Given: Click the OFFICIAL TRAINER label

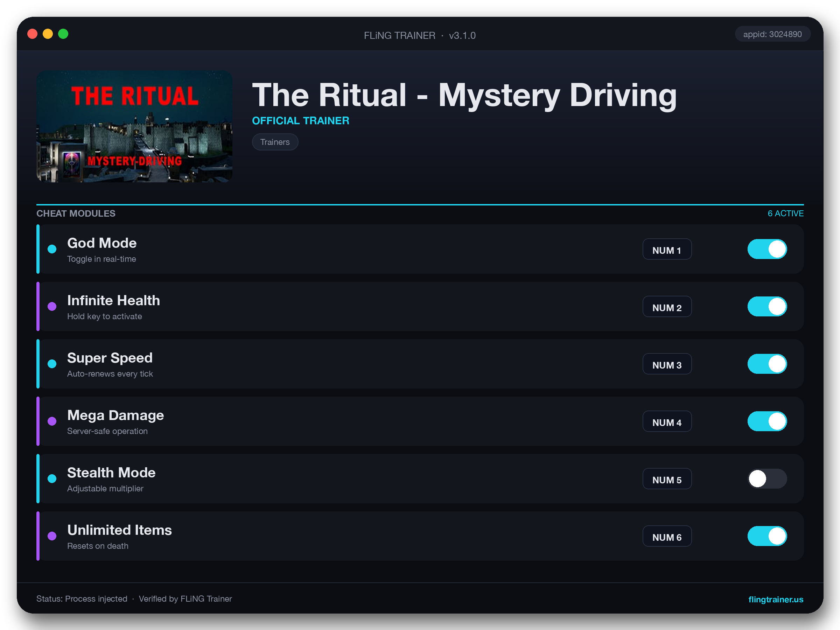Looking at the screenshot, I should (x=301, y=121).
